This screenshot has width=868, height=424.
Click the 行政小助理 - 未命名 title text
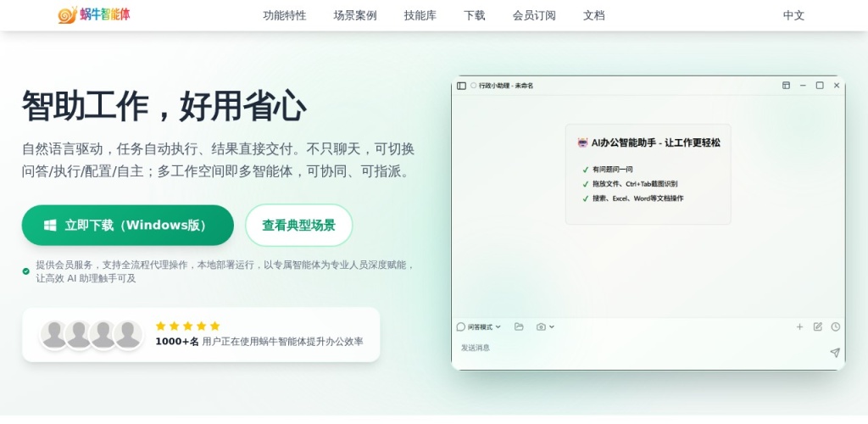[506, 86]
